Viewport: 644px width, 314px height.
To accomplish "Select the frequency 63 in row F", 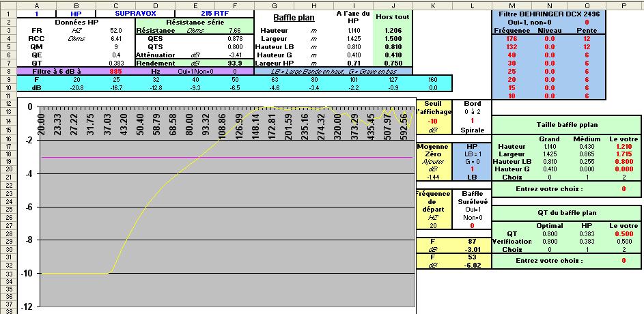I will point(273,79).
